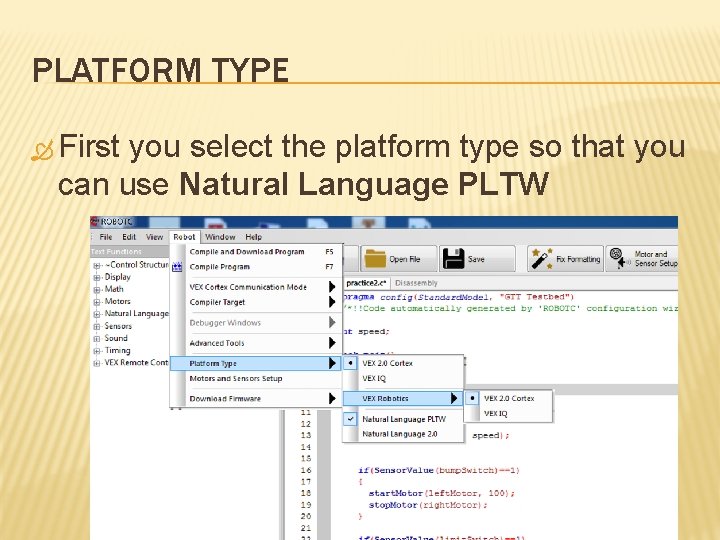This screenshot has width=720, height=540.
Task: Toggle the Natural Language PLTW checkmark
Action: coord(350,419)
